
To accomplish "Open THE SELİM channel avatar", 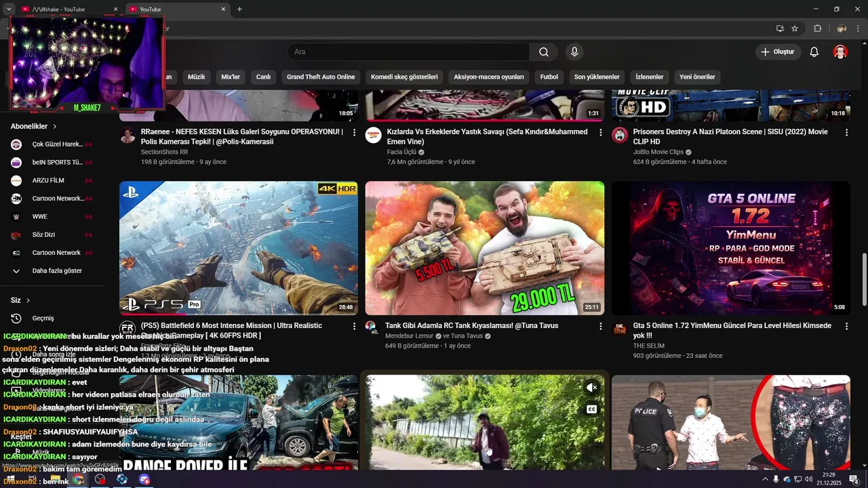I will tap(620, 329).
